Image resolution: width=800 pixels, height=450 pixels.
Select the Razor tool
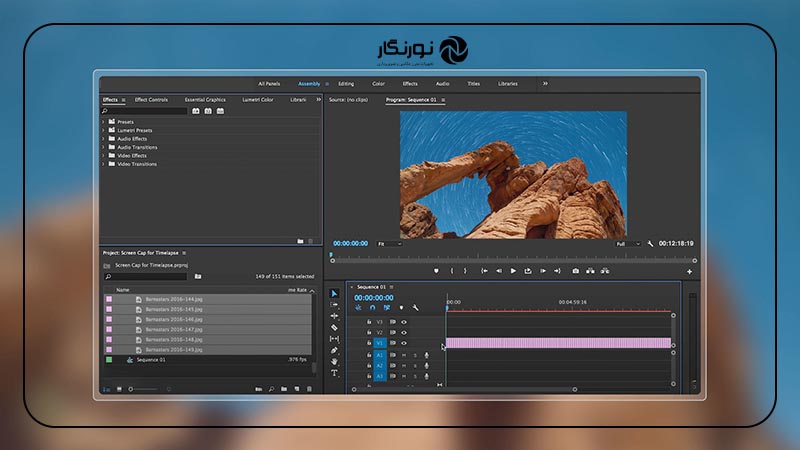click(334, 328)
